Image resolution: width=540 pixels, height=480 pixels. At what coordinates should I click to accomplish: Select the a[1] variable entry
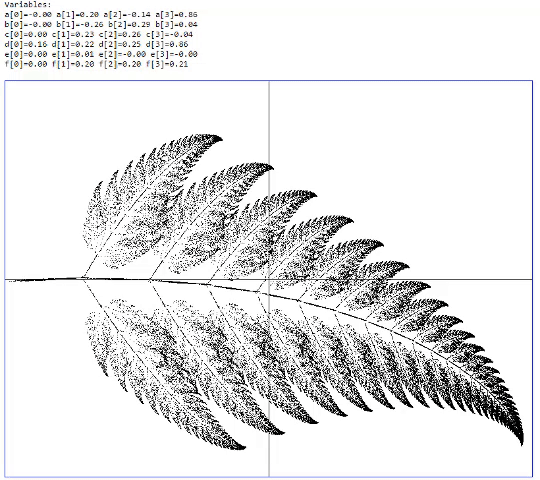[x=77, y=14]
